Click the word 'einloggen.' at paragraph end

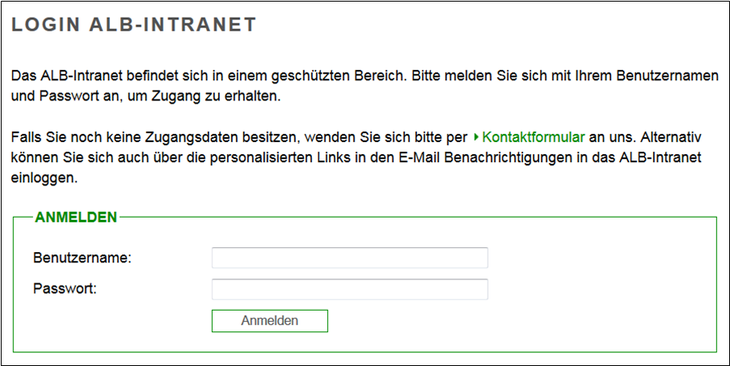[44, 178]
